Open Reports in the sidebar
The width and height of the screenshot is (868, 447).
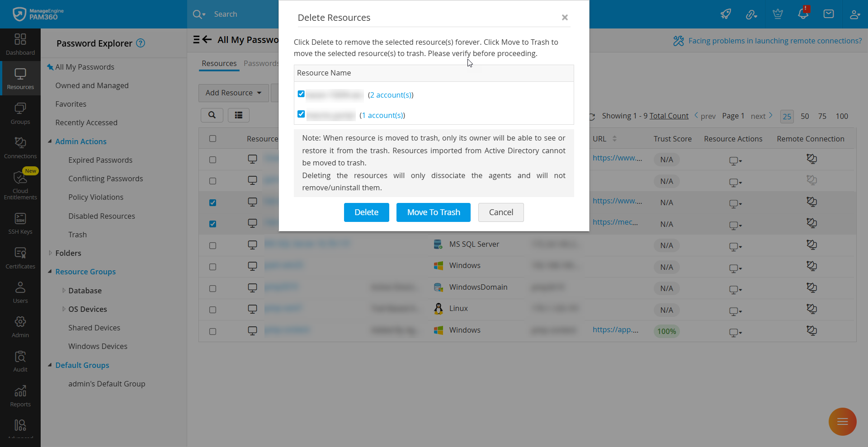[x=20, y=396]
